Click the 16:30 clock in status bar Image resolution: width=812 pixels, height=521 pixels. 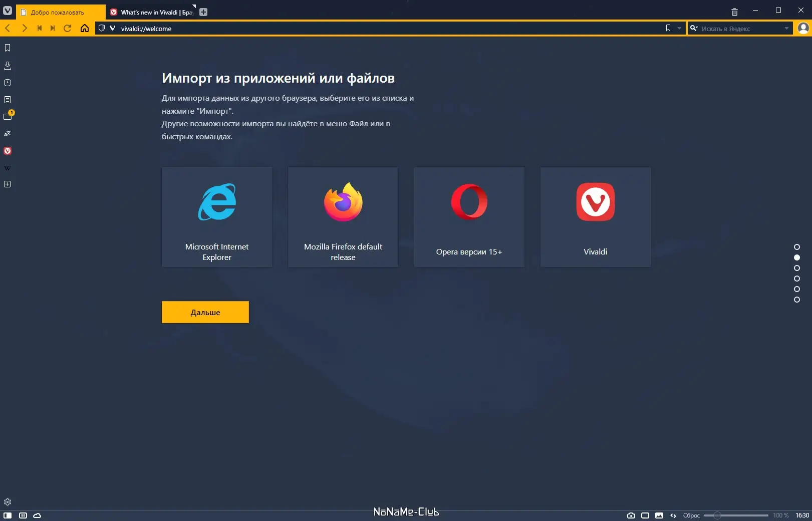[802, 515]
